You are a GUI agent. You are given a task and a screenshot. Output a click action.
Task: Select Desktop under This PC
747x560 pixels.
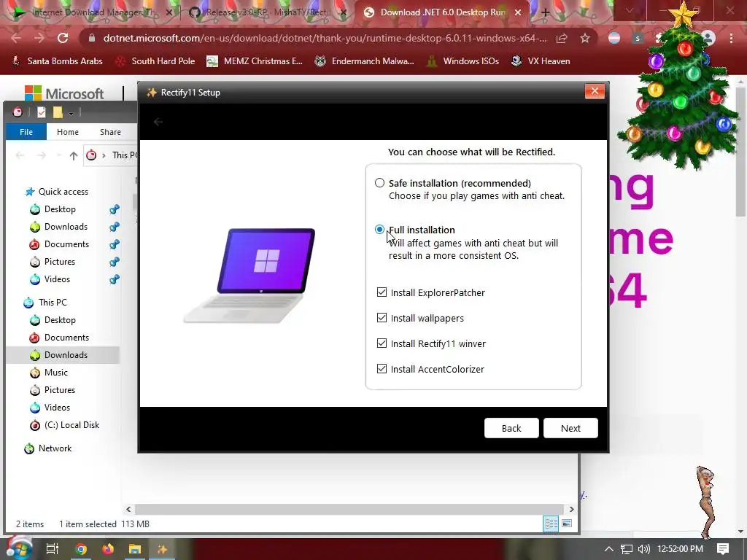pos(60,320)
